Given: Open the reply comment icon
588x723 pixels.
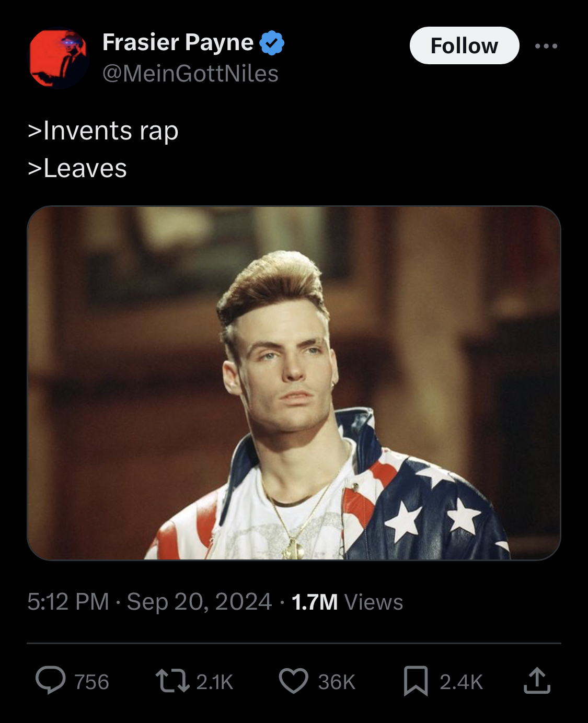Looking at the screenshot, I should click(x=51, y=681).
